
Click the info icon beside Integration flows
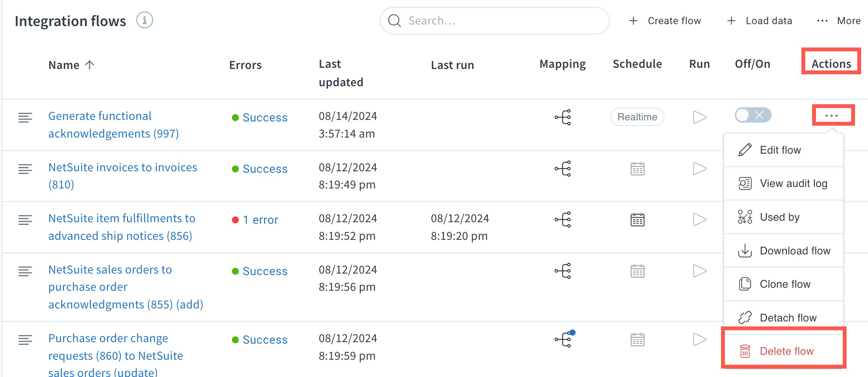click(145, 20)
